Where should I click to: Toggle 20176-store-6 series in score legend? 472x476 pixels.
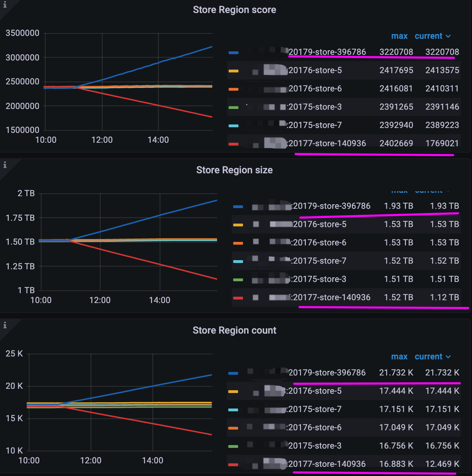315,89
